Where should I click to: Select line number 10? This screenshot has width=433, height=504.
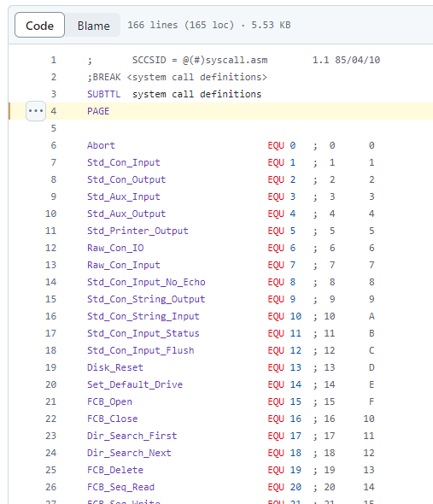(x=50, y=214)
